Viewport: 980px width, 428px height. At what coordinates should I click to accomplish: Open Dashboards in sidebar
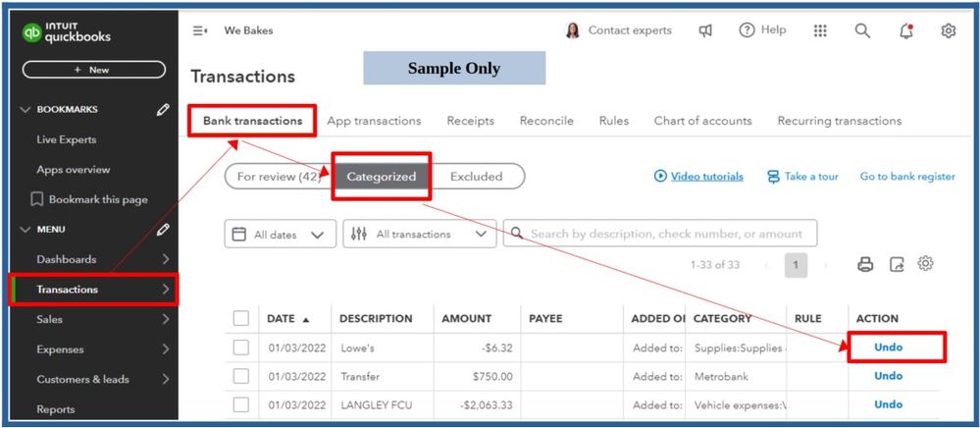67,259
